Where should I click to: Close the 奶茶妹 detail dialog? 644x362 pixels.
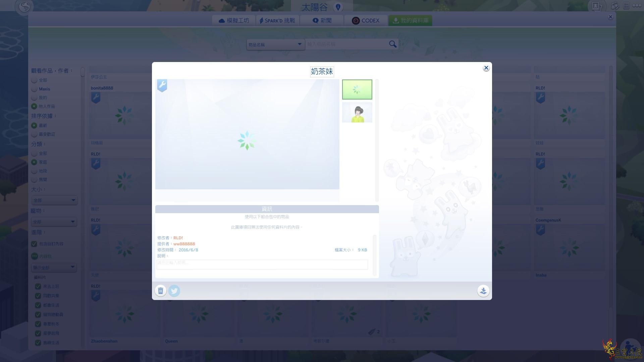tap(486, 68)
